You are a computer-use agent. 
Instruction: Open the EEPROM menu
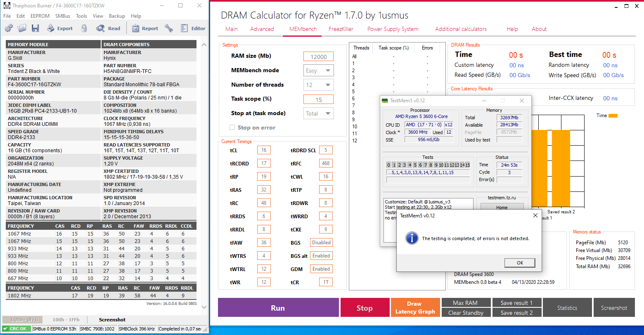(40, 16)
